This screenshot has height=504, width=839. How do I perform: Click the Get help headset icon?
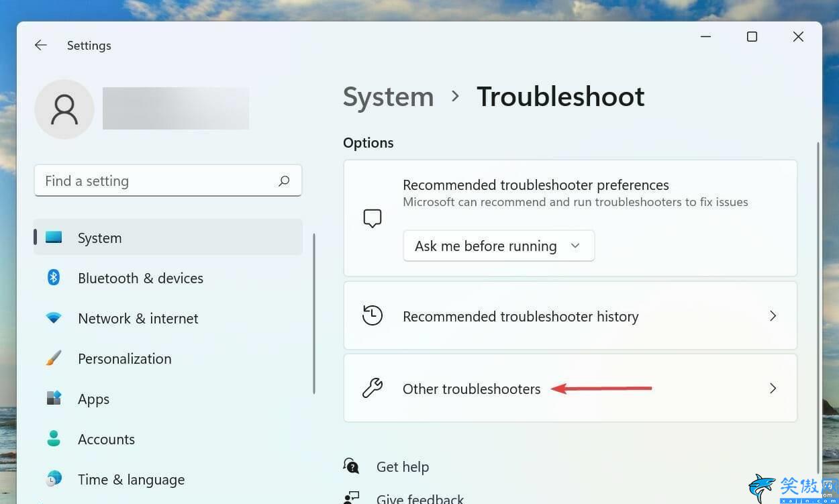click(351, 466)
